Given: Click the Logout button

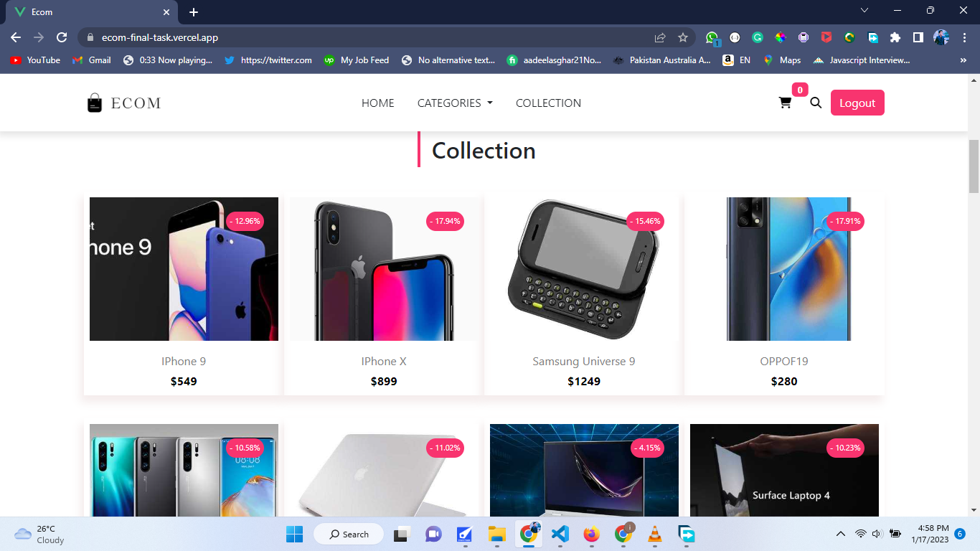Looking at the screenshot, I should point(857,103).
